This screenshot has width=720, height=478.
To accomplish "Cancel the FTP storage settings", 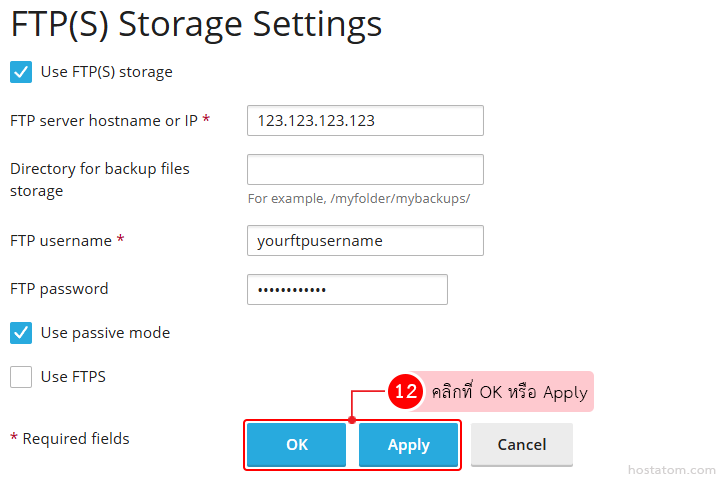I will 522,444.
